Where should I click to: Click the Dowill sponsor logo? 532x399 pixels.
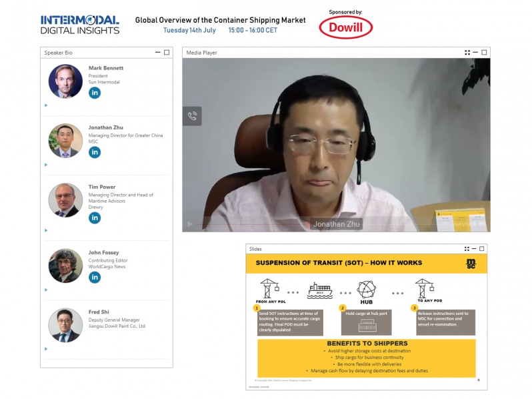point(345,27)
